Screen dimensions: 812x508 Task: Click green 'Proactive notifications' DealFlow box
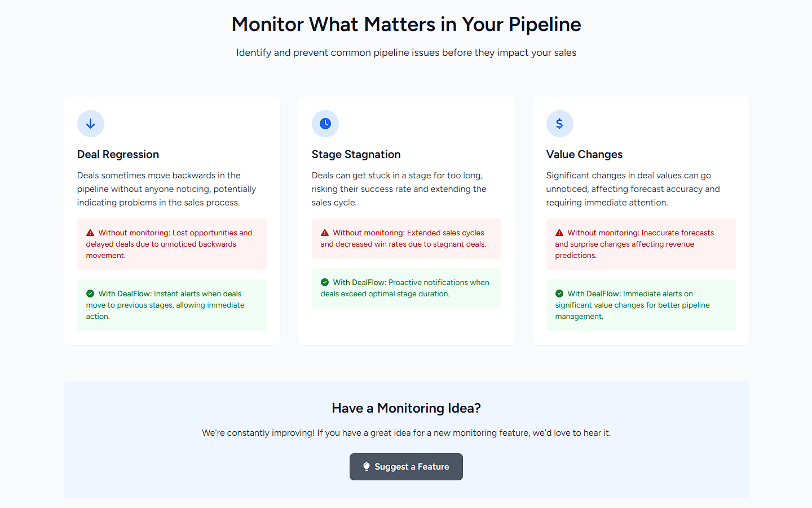[x=407, y=288]
